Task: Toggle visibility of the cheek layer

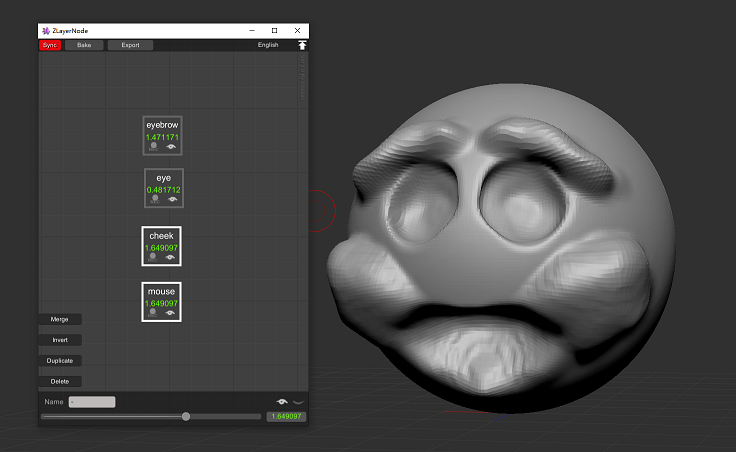Action: (x=170, y=257)
